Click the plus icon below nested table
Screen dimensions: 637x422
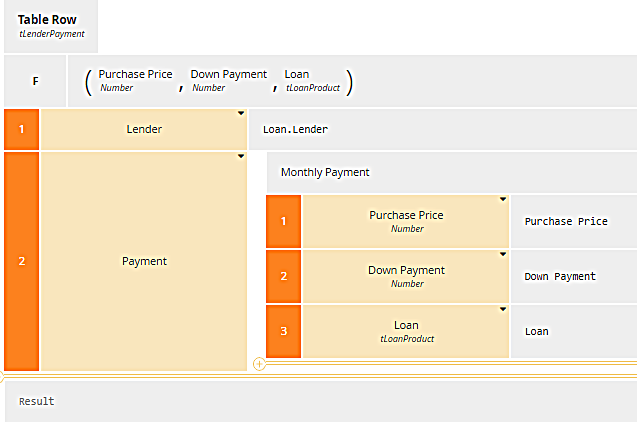click(x=259, y=364)
